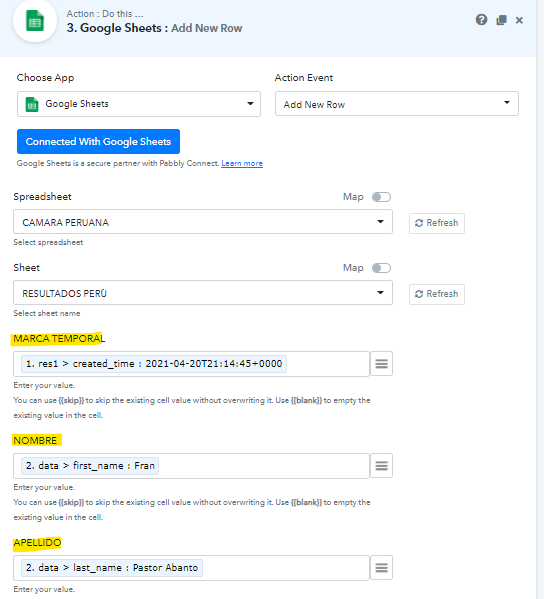The height and width of the screenshot is (599, 544).
Task: Refresh the Spreadsheet list
Action: click(x=437, y=223)
